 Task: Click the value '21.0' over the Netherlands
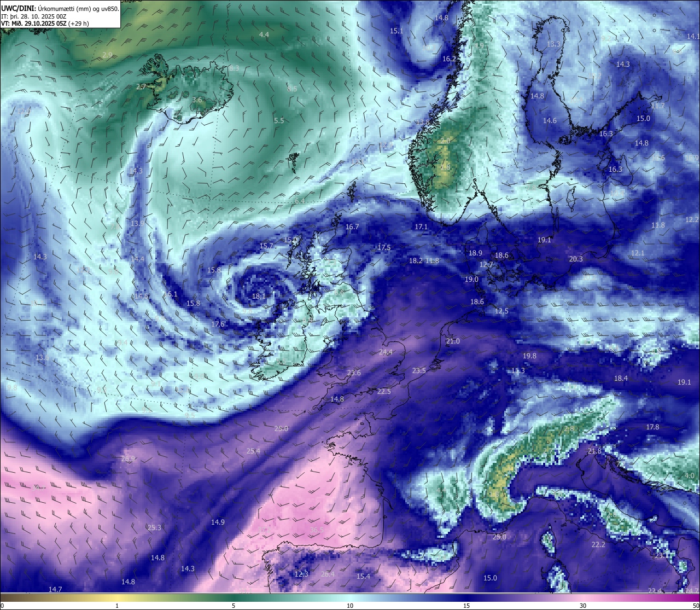point(453,341)
